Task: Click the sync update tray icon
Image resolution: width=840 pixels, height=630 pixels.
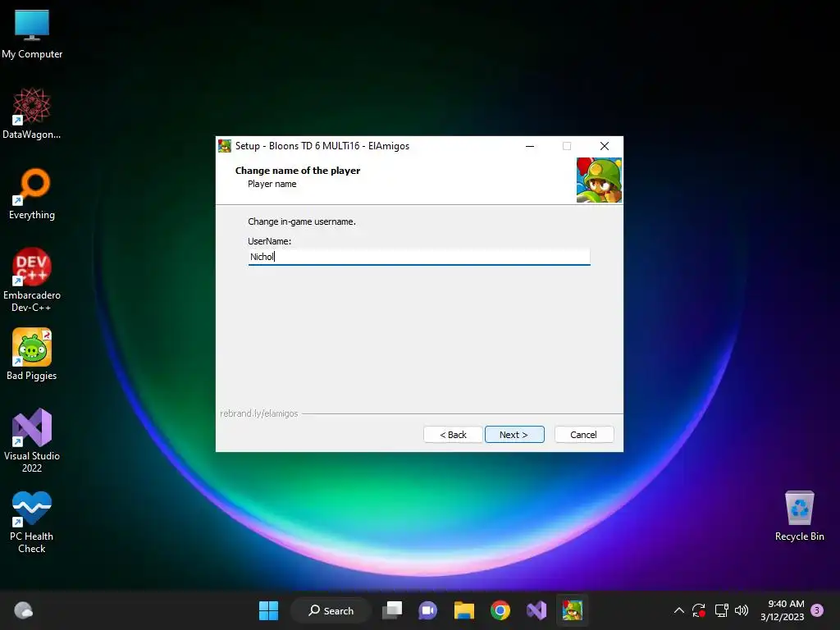Action: click(699, 610)
